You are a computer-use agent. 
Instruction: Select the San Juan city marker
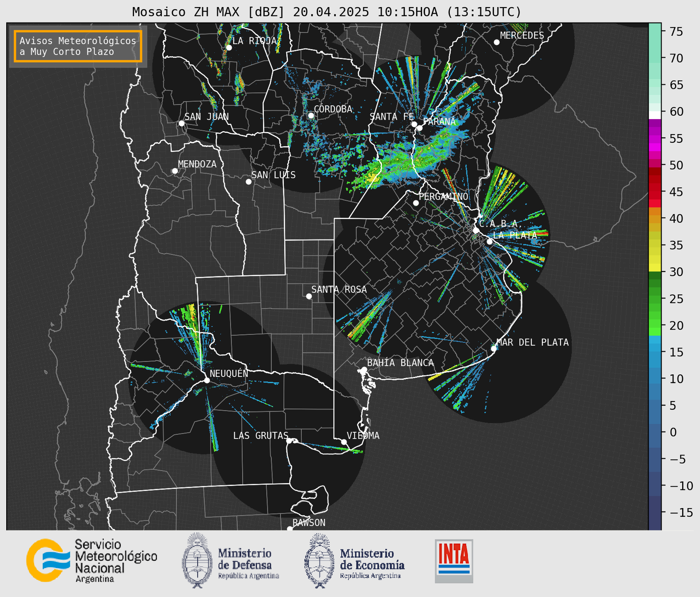(181, 123)
